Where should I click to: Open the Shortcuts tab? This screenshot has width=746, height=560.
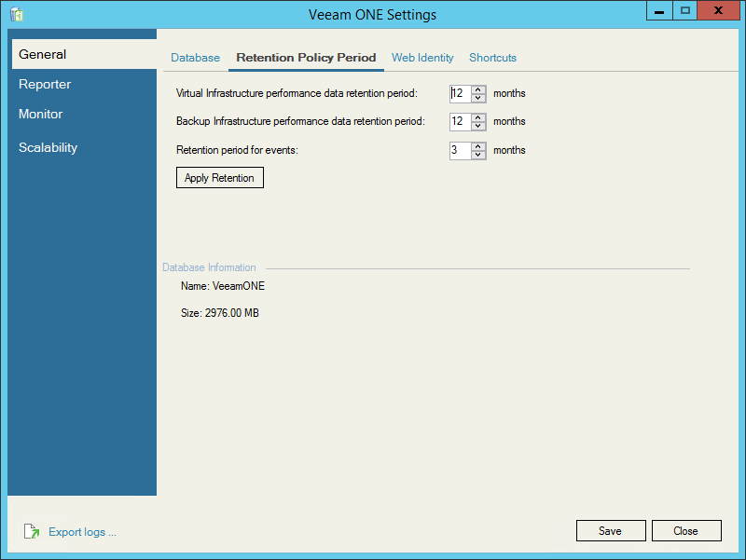pyautogui.click(x=492, y=58)
